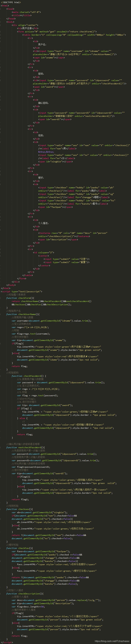Click the line var favs=document.getElementById("favSpan");
131x644 pixels.
click(x=41, y=552)
